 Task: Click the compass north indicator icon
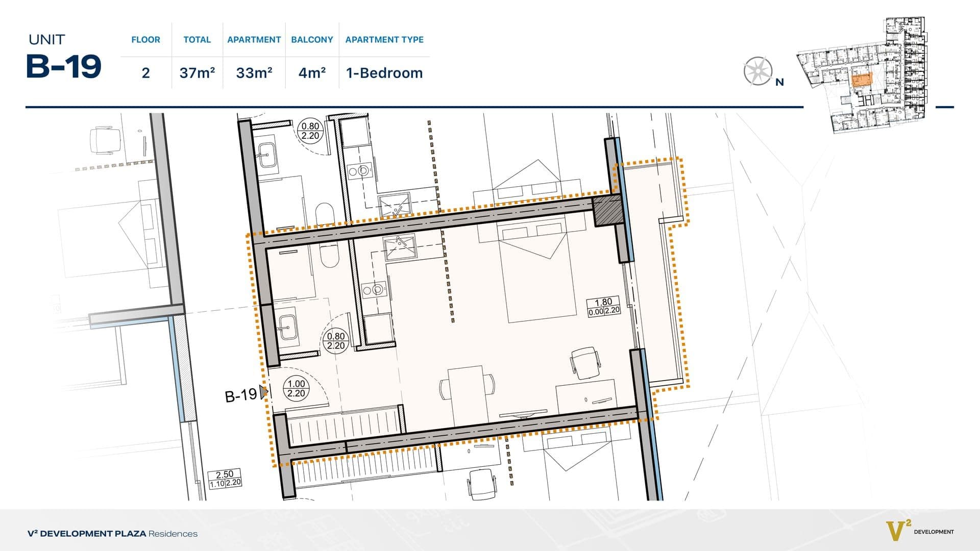(x=757, y=71)
